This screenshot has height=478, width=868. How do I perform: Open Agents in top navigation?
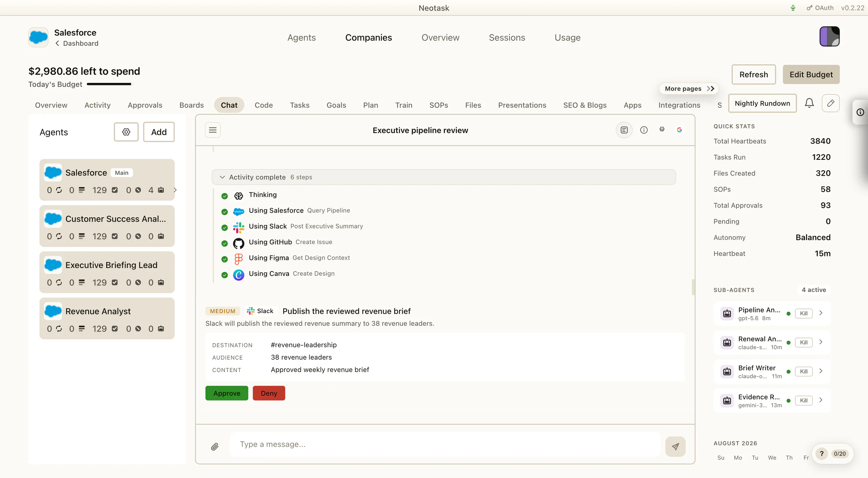tap(301, 38)
